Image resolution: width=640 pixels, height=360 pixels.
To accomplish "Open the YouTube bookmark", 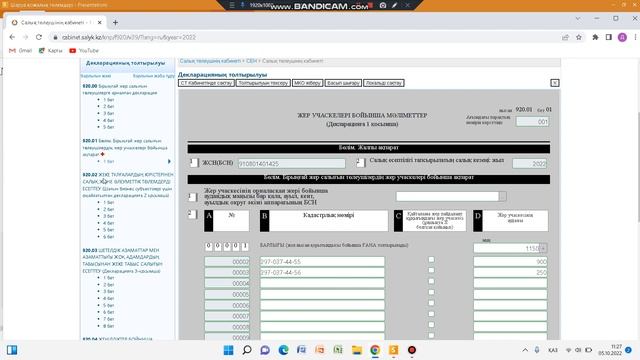I will [x=84, y=51].
